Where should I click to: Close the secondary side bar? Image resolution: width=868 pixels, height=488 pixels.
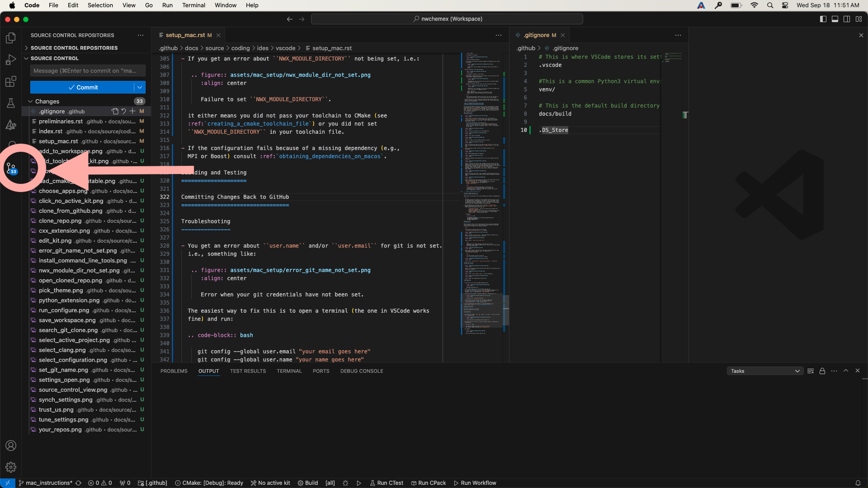[x=861, y=35]
